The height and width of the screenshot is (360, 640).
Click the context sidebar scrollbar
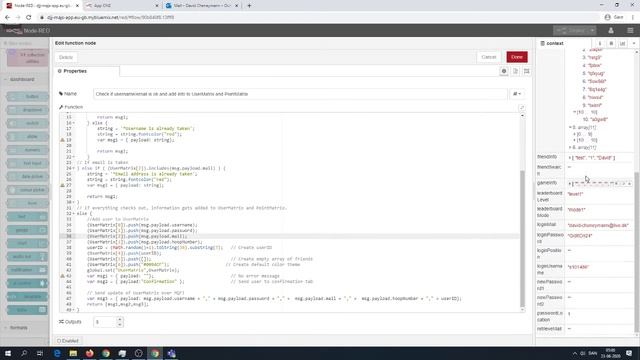tap(636, 251)
